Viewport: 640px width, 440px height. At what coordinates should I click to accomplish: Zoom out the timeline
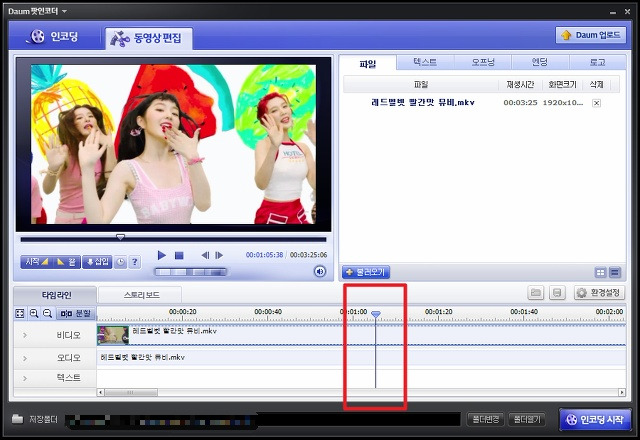pos(47,313)
